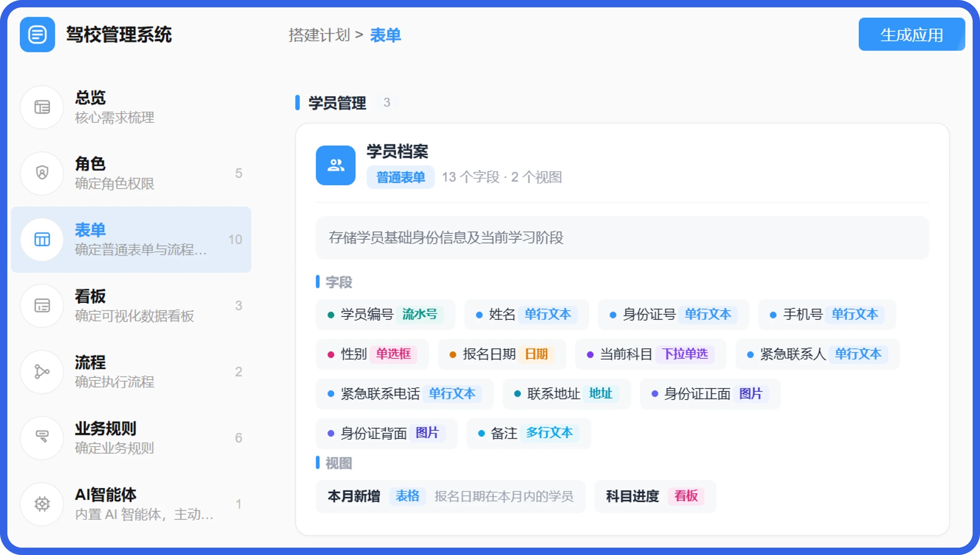Switch to the 角色 menu item
Screen dimensions: 980x555
[131, 173]
